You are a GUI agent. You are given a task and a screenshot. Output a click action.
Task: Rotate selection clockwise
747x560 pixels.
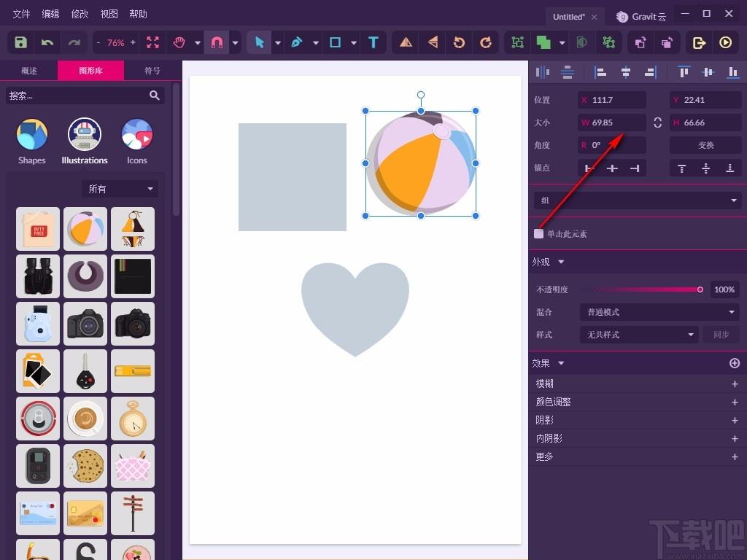[x=485, y=42]
